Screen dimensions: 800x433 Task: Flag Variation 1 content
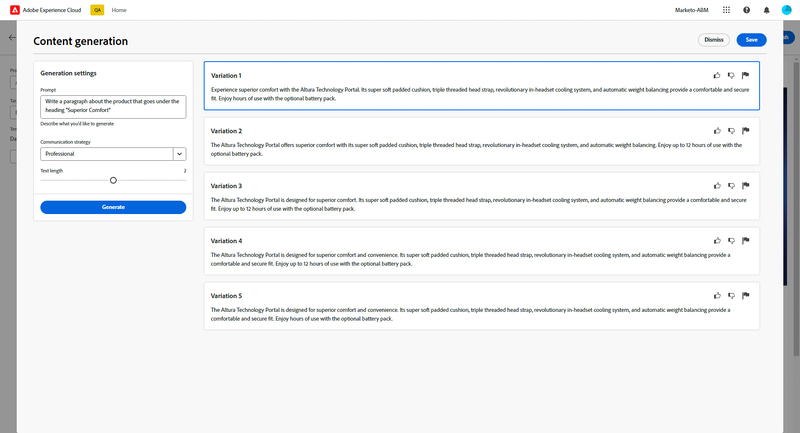tap(745, 75)
